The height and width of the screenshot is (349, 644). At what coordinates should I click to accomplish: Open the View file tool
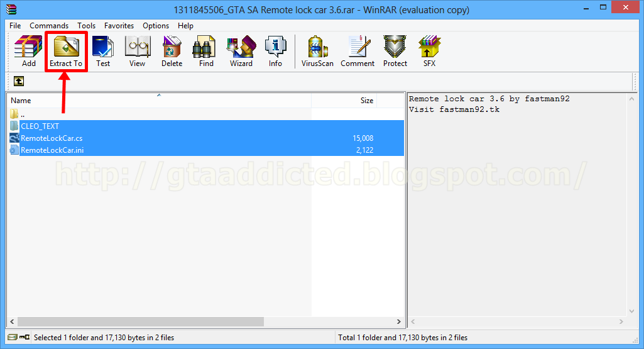pyautogui.click(x=137, y=51)
